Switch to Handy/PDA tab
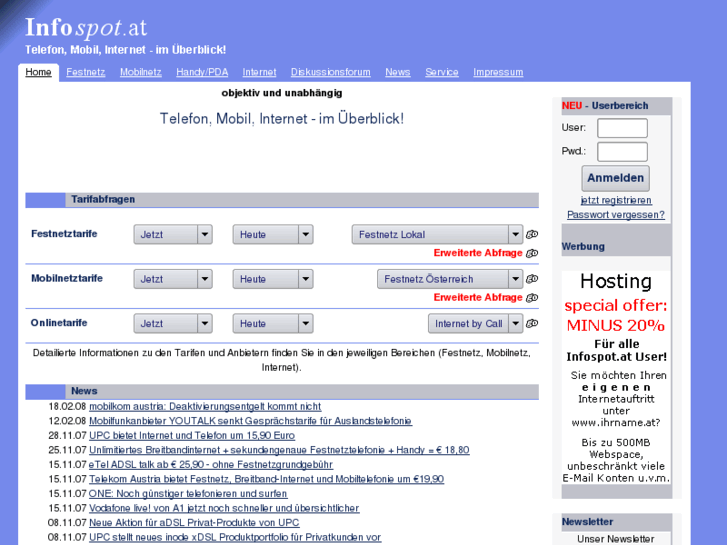This screenshot has height=545, width=727. (202, 72)
